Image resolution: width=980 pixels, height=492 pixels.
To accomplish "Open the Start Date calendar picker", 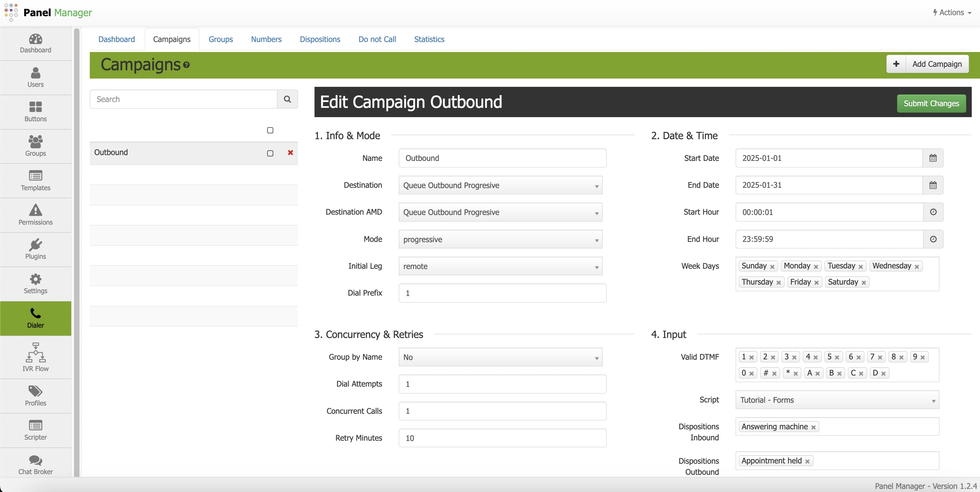I will point(933,158).
